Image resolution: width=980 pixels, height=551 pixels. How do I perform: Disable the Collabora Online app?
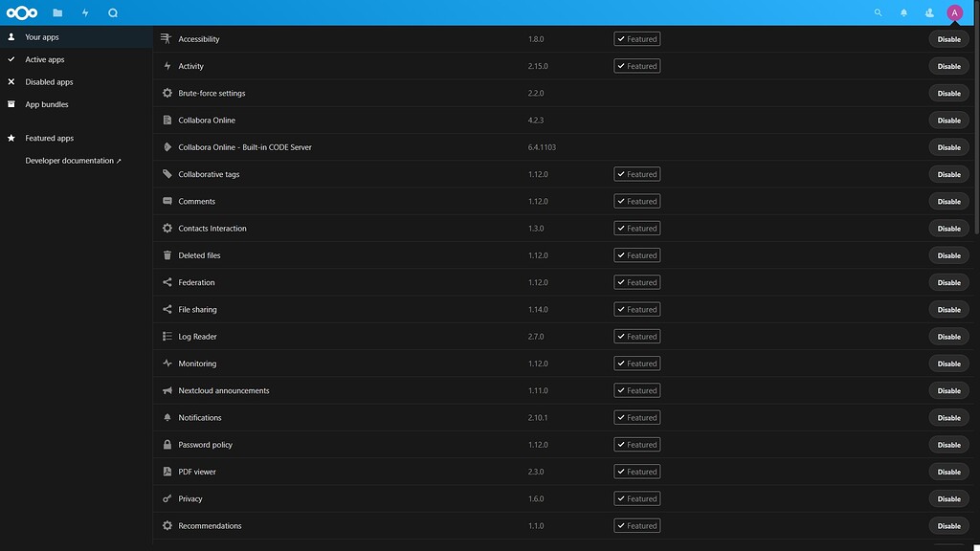948,121
